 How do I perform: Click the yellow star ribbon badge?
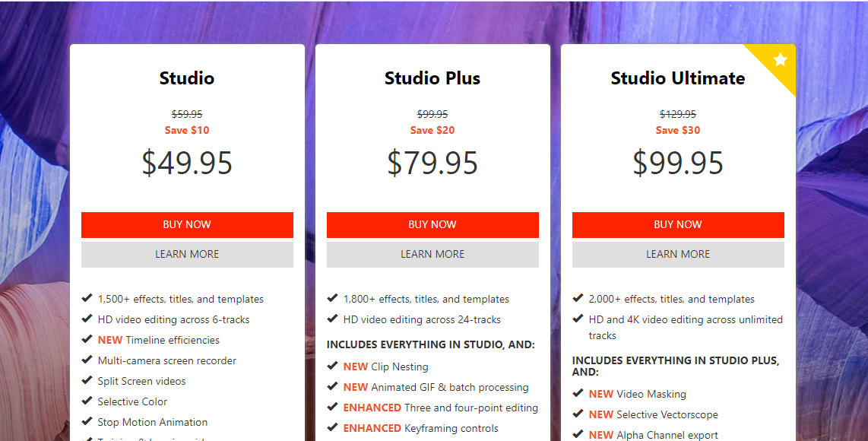[x=779, y=60]
